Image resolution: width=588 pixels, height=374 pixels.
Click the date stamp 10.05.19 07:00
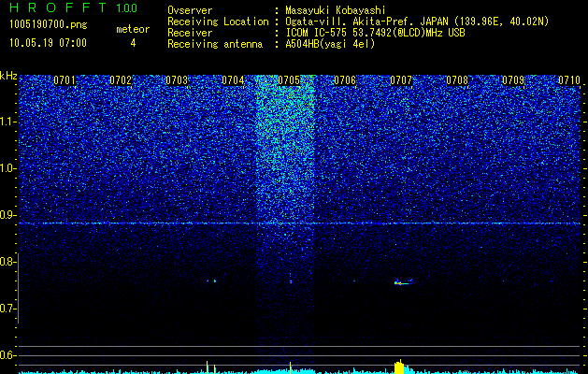click(48, 43)
